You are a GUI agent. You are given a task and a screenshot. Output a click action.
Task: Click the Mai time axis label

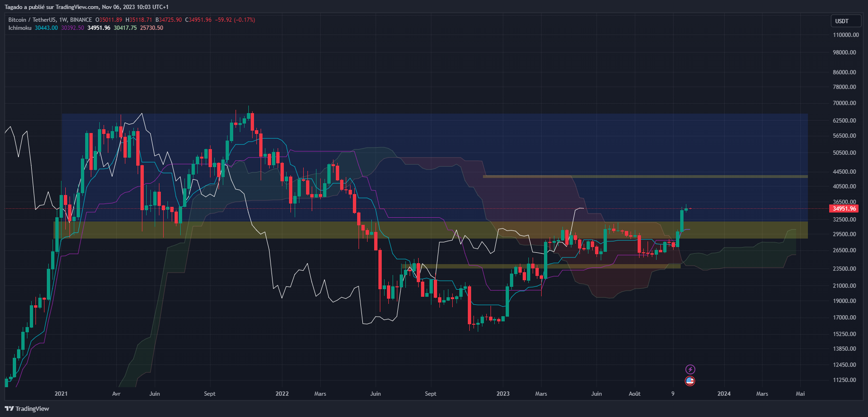pos(800,394)
